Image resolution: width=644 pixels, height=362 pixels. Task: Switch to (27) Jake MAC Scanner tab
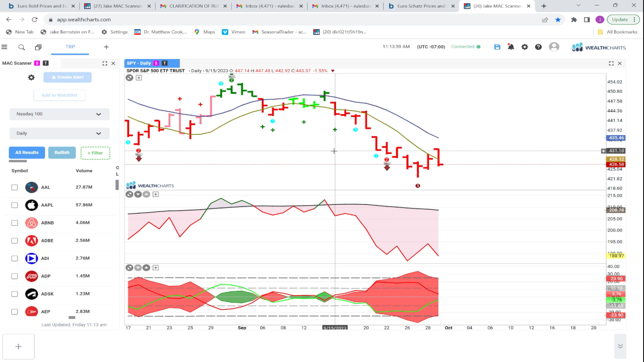tap(117, 6)
